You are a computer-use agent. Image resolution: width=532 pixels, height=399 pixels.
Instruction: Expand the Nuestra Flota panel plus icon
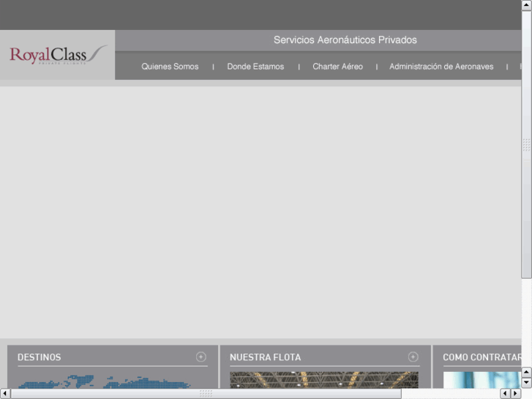pyautogui.click(x=413, y=357)
